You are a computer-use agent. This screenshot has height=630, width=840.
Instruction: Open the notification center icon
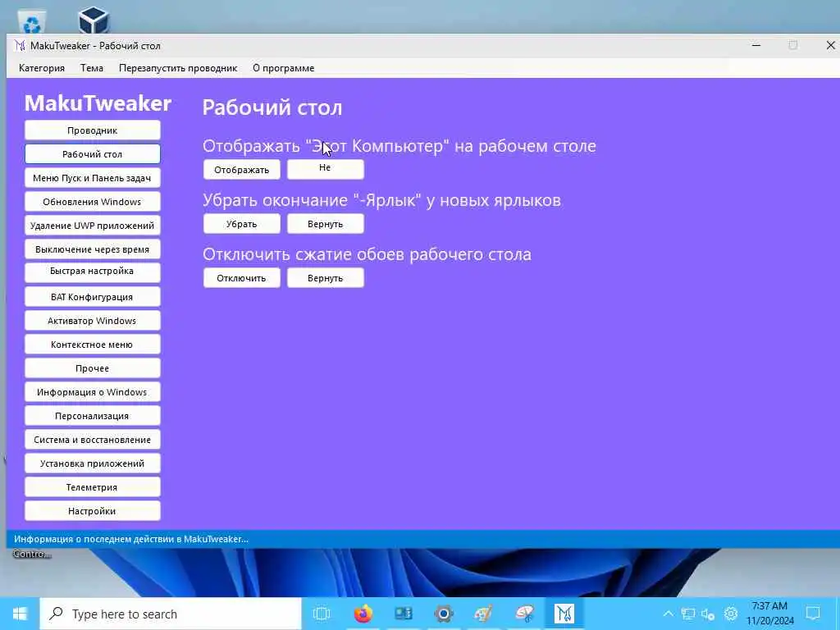813,614
